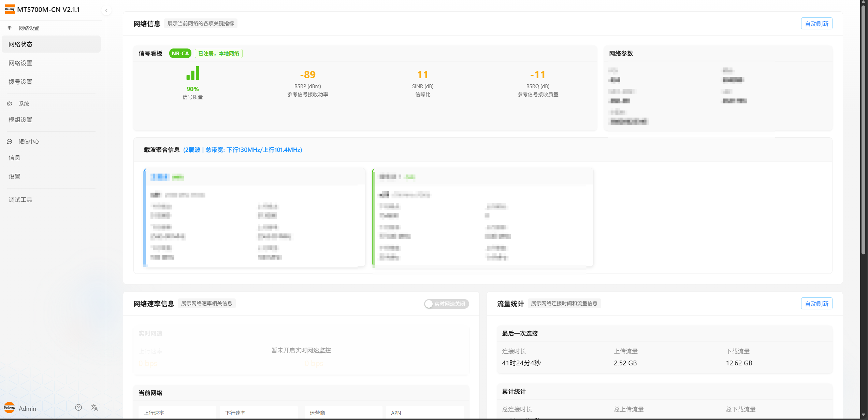Open the 拨号设置 menu item

click(20, 82)
